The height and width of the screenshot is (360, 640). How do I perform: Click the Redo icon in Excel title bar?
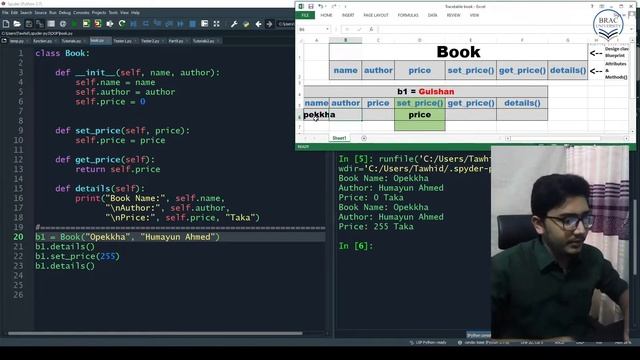point(333,7)
